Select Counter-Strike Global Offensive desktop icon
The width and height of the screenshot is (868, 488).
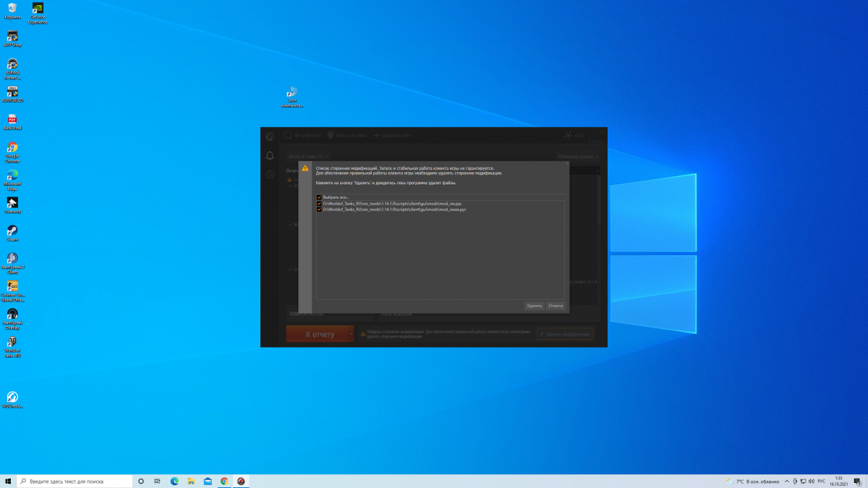point(12,286)
